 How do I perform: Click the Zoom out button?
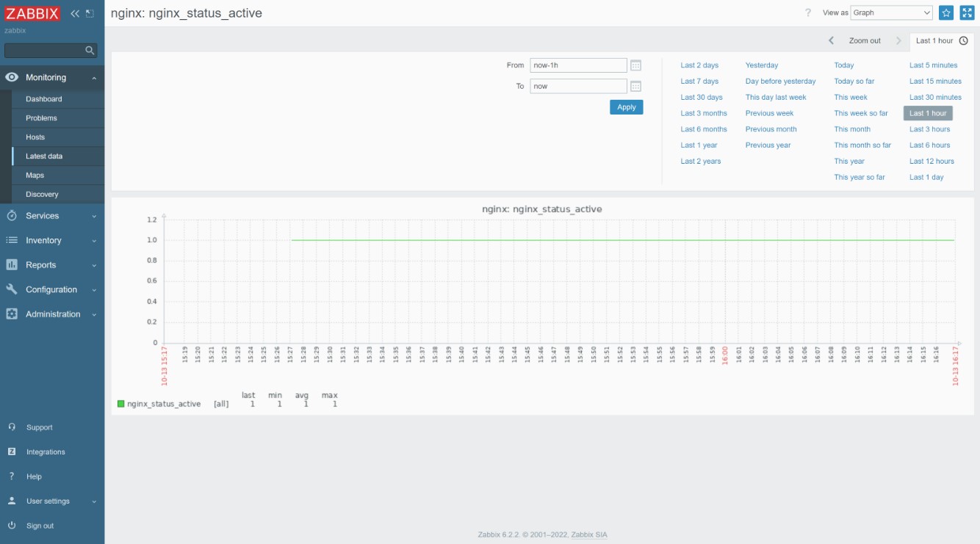coord(865,40)
